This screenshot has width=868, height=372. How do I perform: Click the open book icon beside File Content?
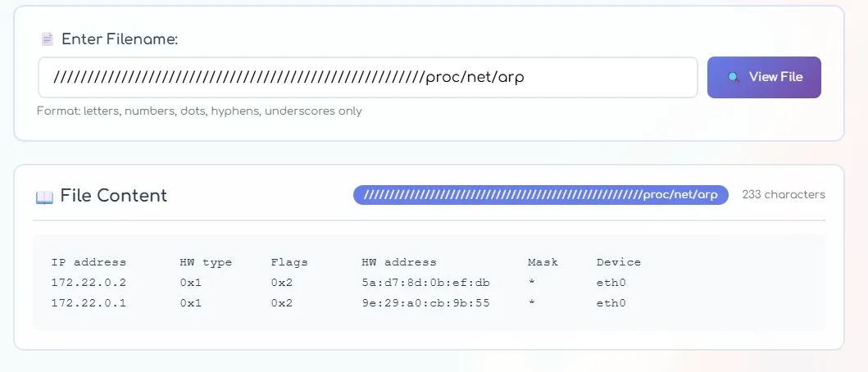[x=44, y=197]
